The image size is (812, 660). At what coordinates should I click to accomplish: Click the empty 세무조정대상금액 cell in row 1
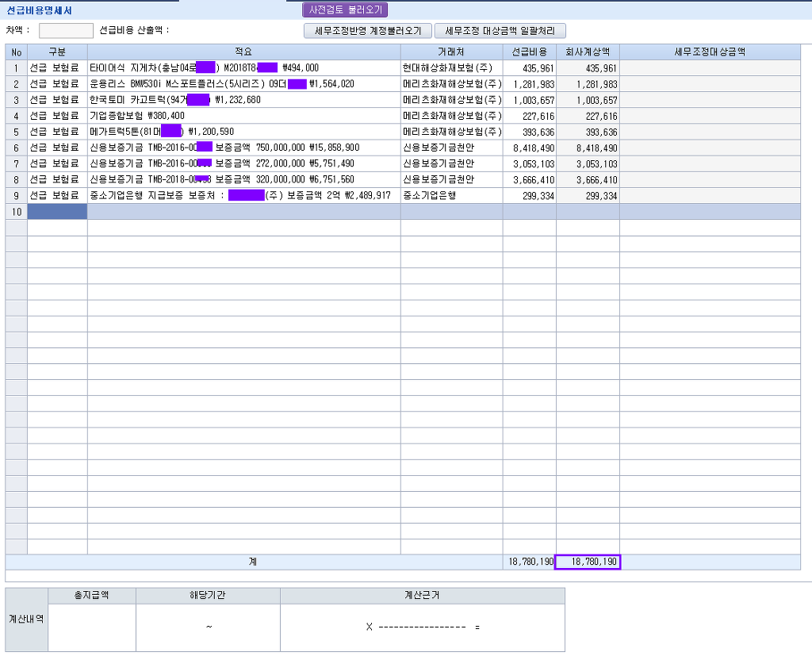710,68
